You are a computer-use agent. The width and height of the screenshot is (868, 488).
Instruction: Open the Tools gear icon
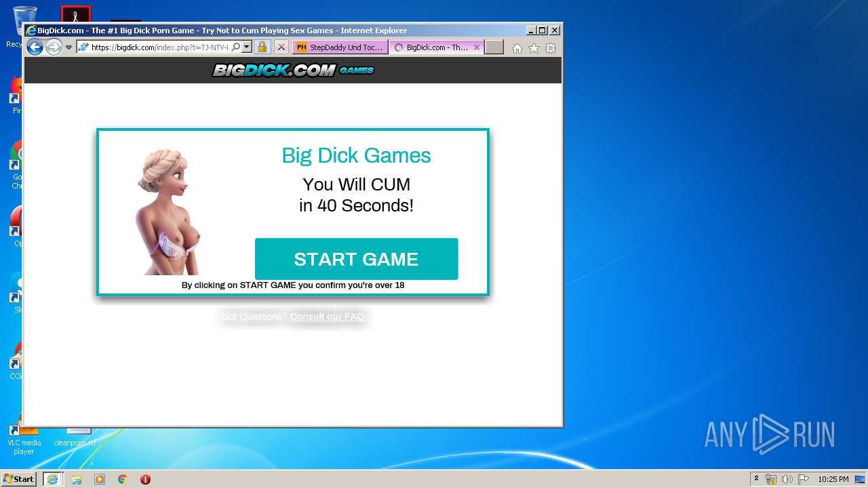point(551,48)
